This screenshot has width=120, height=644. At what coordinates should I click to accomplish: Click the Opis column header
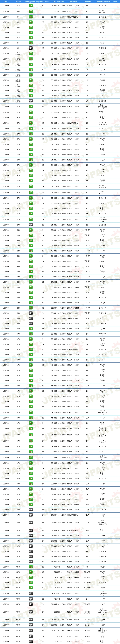pyautogui.click(x=115, y=2)
